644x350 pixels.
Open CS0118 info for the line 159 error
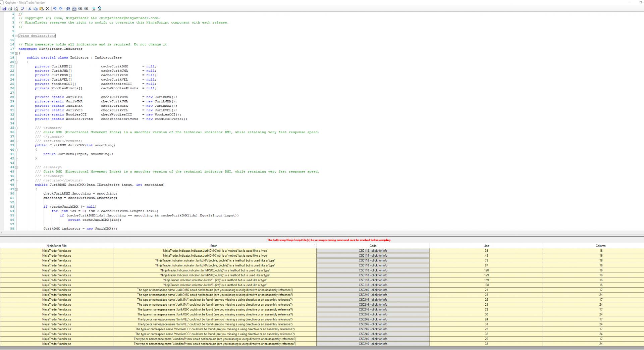(x=373, y=280)
